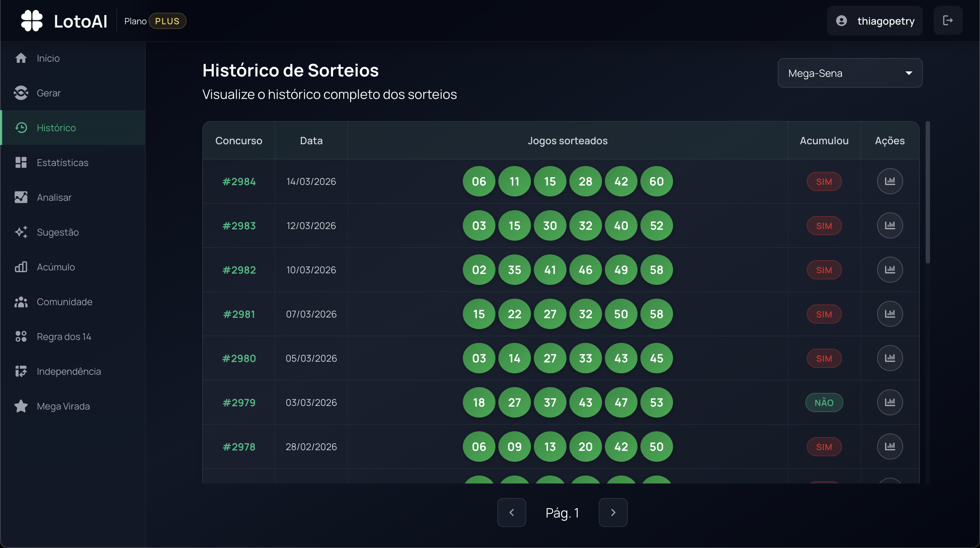Click the table vertical scrollbar
Image resolution: width=980 pixels, height=548 pixels.
[x=928, y=192]
